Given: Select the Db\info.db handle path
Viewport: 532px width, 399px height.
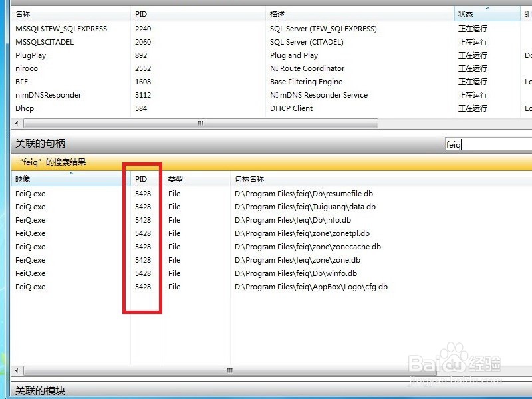Looking at the screenshot, I should pyautogui.click(x=293, y=220).
